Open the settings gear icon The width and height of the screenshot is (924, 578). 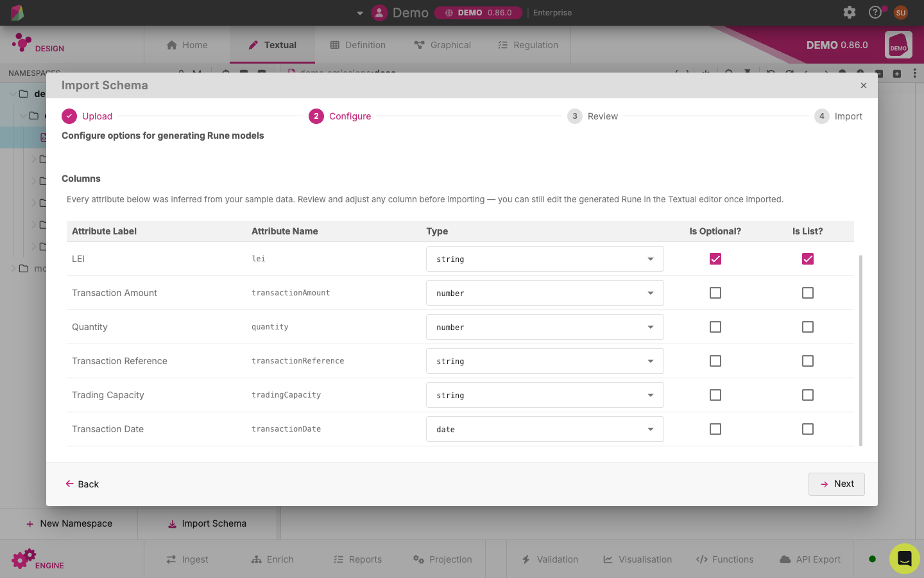(x=850, y=12)
